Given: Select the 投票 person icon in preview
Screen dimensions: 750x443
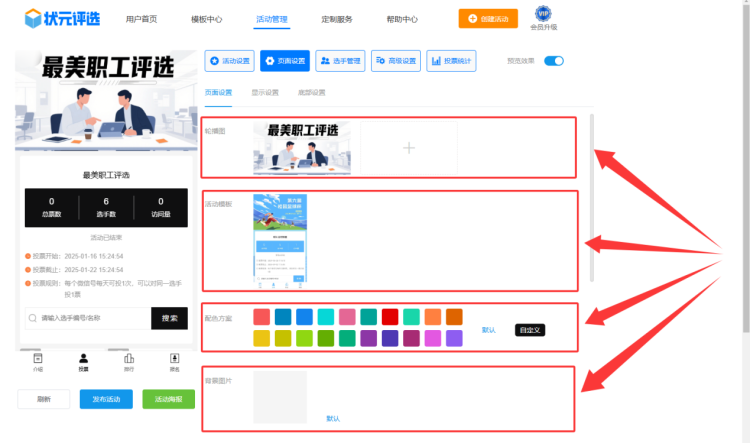Looking at the screenshot, I should [84, 360].
